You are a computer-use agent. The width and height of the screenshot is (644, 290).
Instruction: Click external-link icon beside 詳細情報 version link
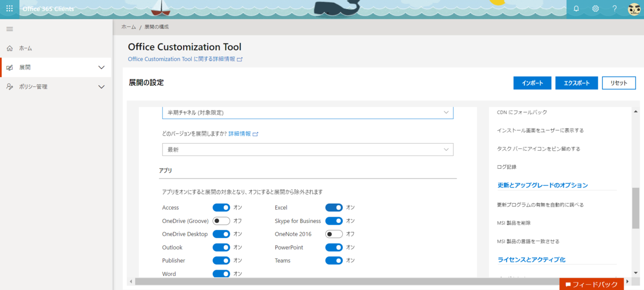[255, 134]
